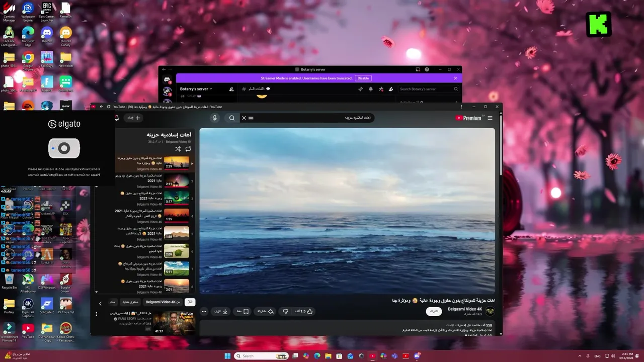Open Wallpaper Engine desktop icon
Screen dimensions: 644x362
28,12
